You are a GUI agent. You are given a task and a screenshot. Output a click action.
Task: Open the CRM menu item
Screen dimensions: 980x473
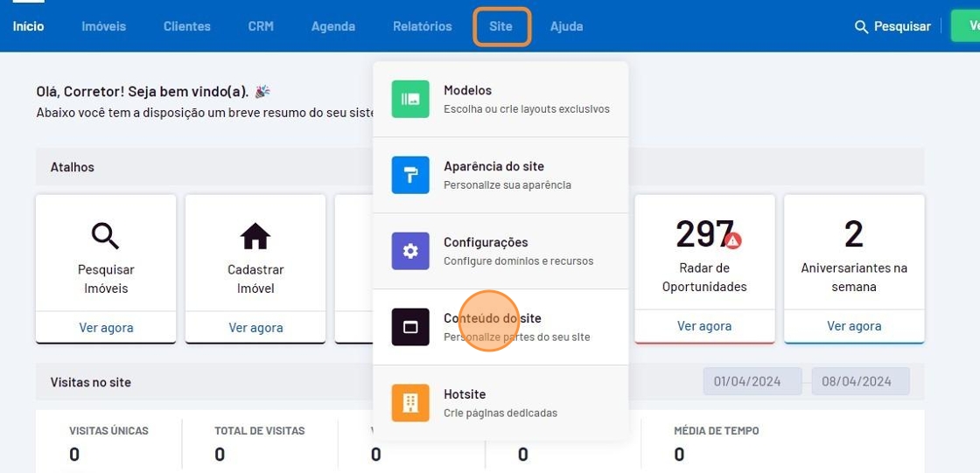(261, 27)
